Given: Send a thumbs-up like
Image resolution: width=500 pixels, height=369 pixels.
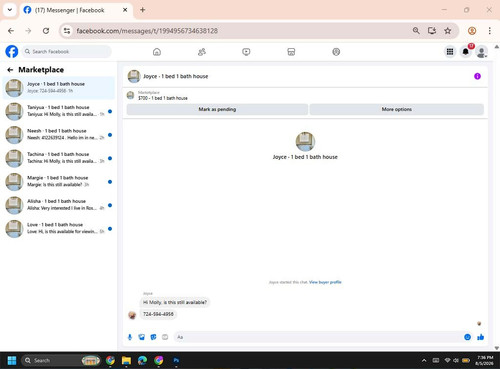Looking at the screenshot, I should pos(480,337).
